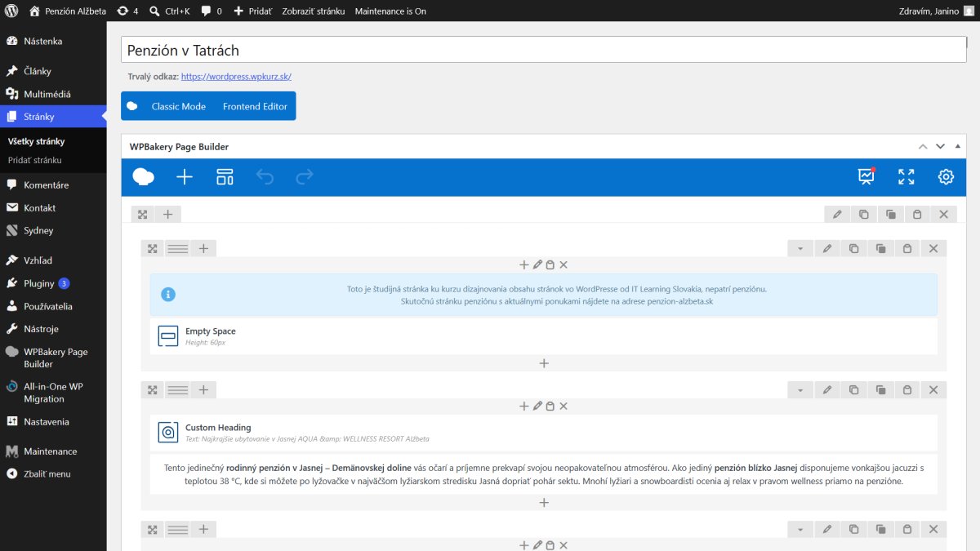Click the Undo arrow in WPBakery toolbar
Viewport: 980px width, 551px height.
tap(265, 177)
